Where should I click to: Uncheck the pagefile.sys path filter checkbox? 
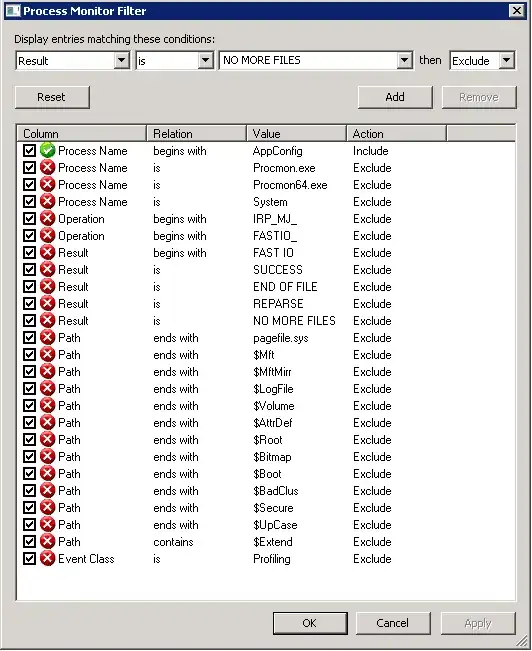[29, 338]
